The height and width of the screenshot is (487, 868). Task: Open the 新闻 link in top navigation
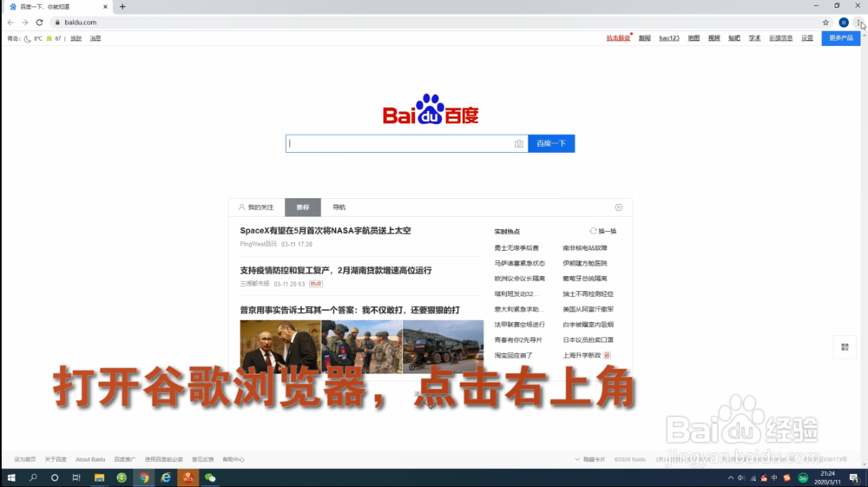point(644,38)
